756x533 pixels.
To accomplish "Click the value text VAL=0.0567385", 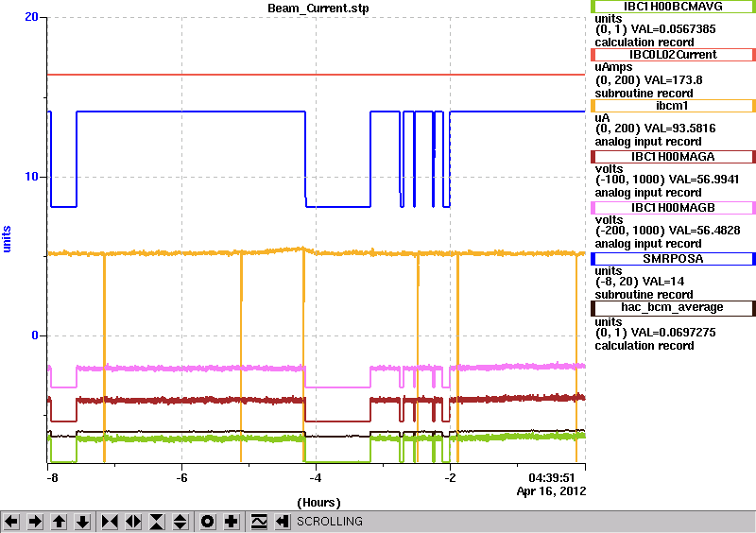I will coord(673,29).
